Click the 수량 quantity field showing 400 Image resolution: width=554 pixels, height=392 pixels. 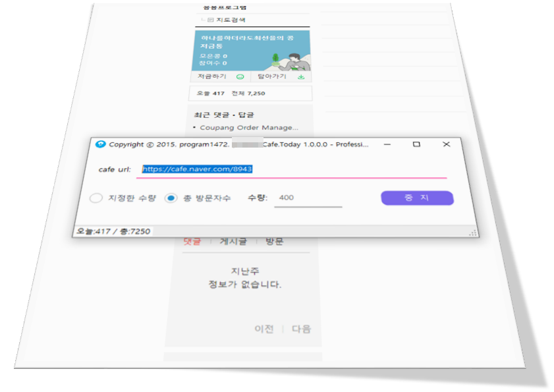tap(307, 198)
